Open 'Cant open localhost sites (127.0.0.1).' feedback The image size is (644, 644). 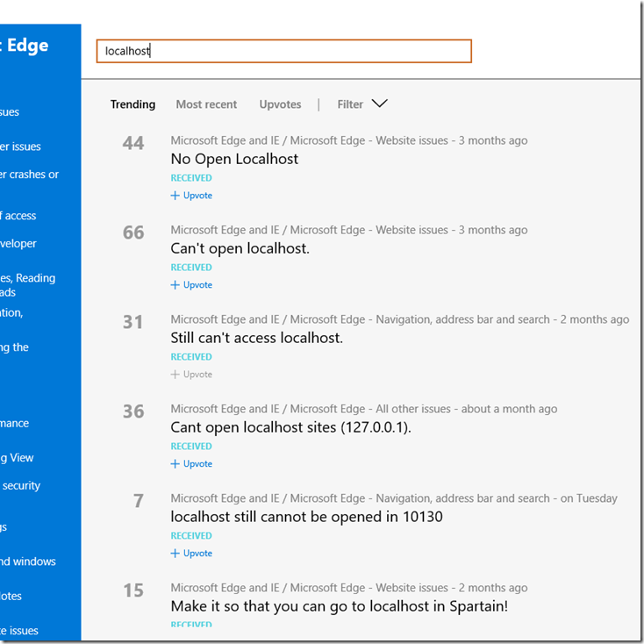290,427
